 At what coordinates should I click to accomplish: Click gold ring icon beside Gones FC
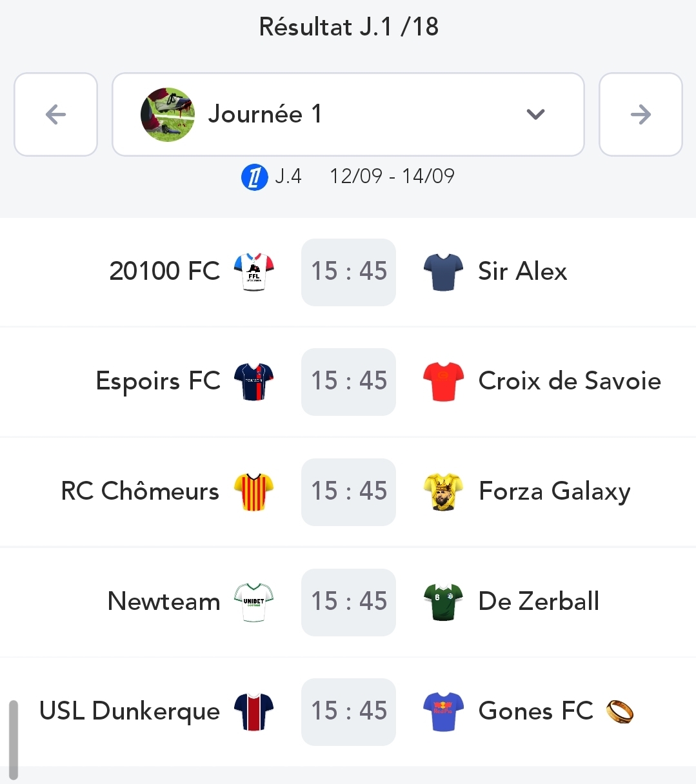point(619,712)
